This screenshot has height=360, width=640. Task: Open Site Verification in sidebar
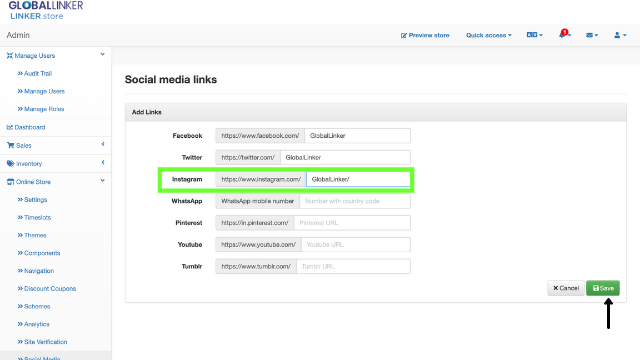pos(42,342)
